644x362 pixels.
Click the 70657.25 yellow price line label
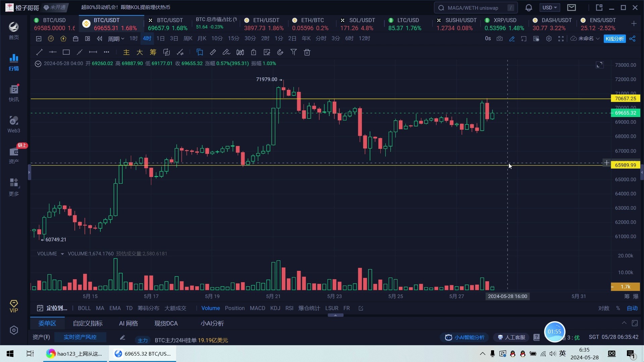coord(626,99)
